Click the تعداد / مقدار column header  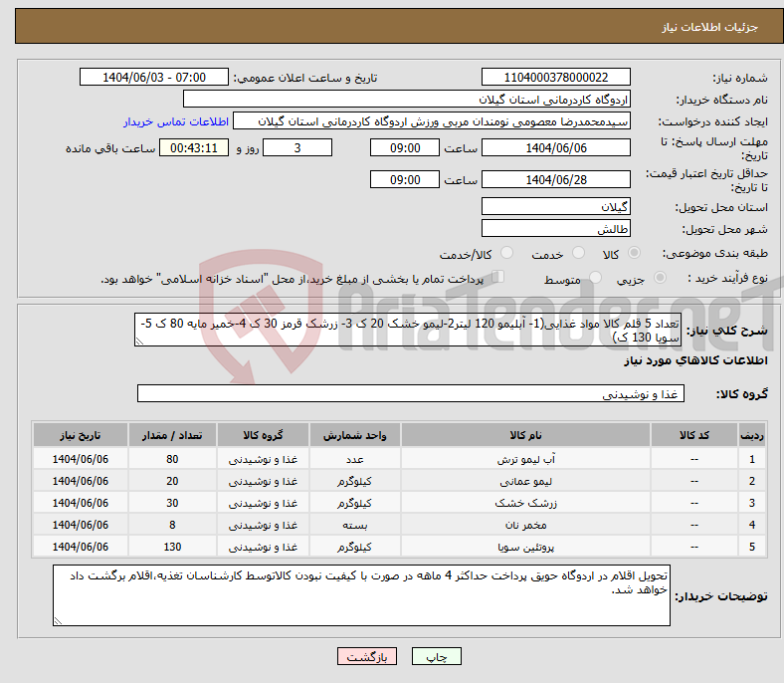[x=172, y=436]
